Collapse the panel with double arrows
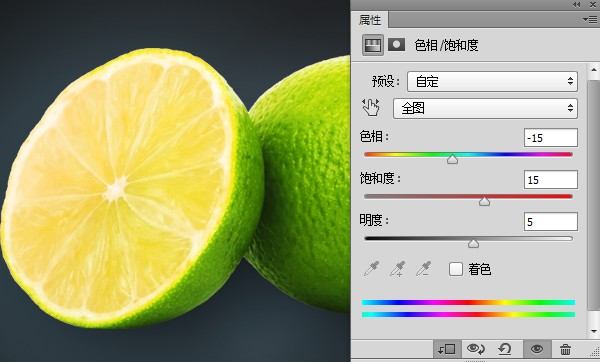Image resolution: width=600 pixels, height=362 pixels. [576, 5]
